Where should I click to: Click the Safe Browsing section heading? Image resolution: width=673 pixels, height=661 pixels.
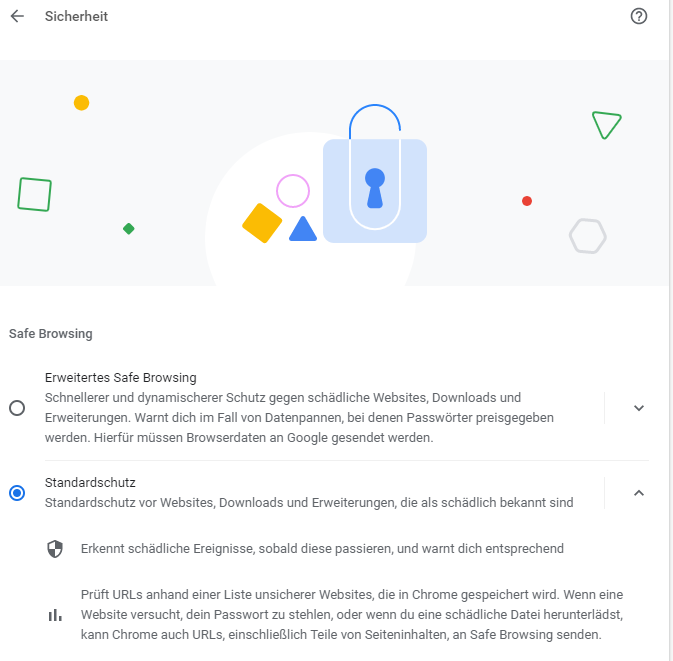50,334
